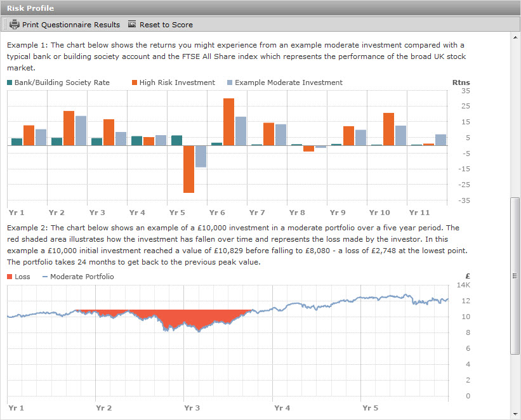Image resolution: width=521 pixels, height=420 pixels.
Task: Click the printer icon in the toolbar
Action: pyautogui.click(x=15, y=25)
